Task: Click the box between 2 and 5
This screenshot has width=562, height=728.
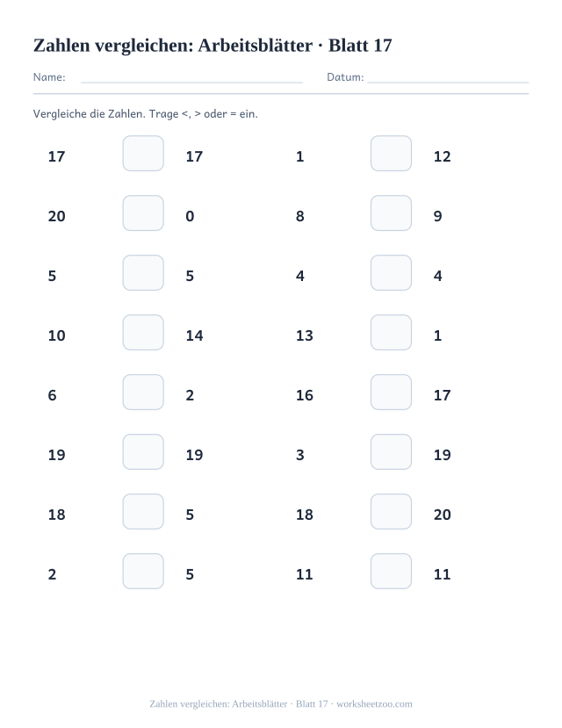Action: click(143, 571)
